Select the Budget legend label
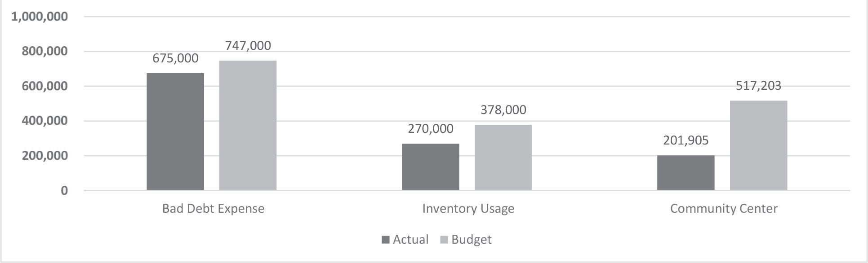 [472, 240]
